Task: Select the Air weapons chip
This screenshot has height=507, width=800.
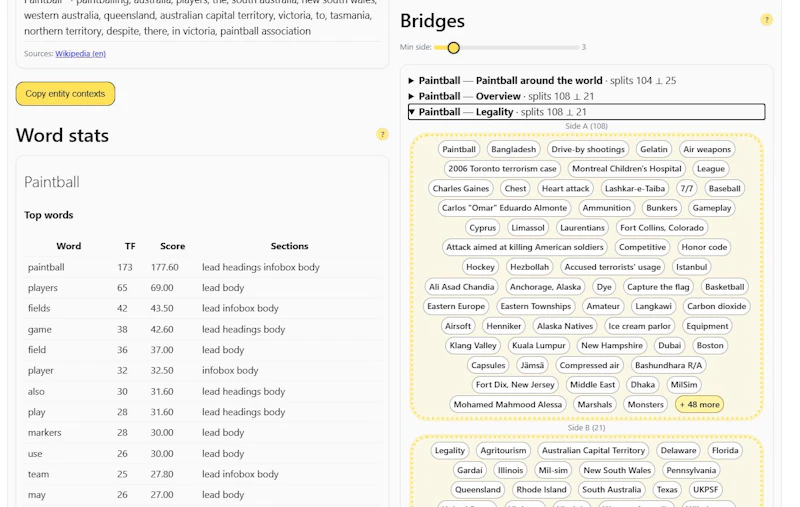Action: 707,149
